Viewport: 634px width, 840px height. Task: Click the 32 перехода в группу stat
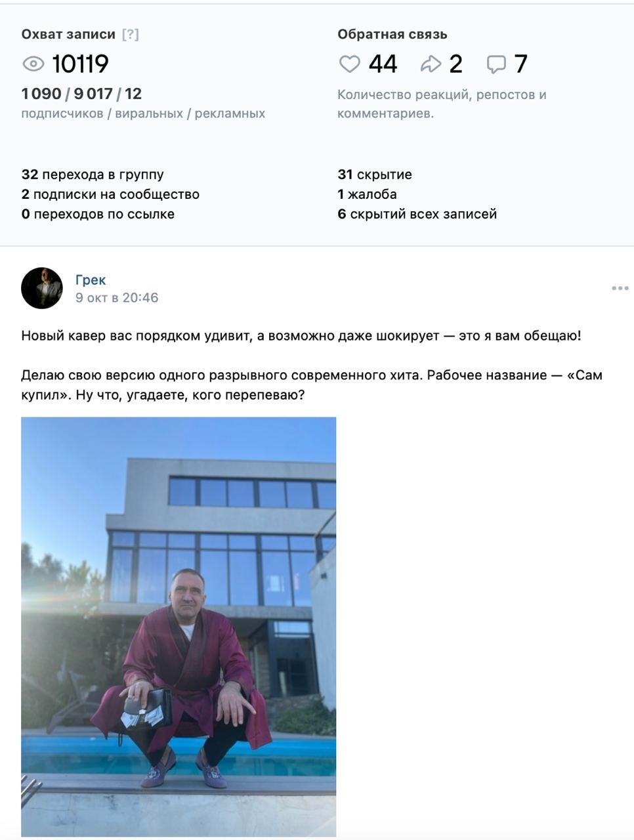(93, 175)
